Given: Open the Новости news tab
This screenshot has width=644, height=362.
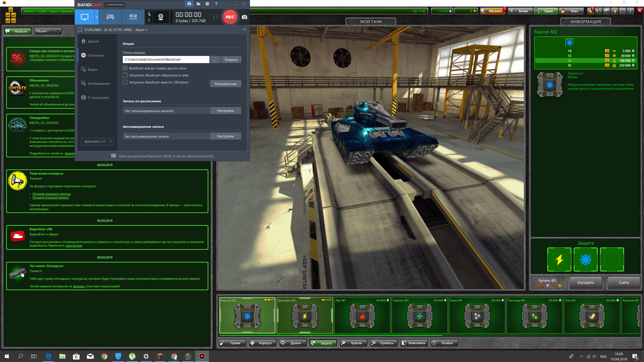Looking at the screenshot, I should (18, 31).
